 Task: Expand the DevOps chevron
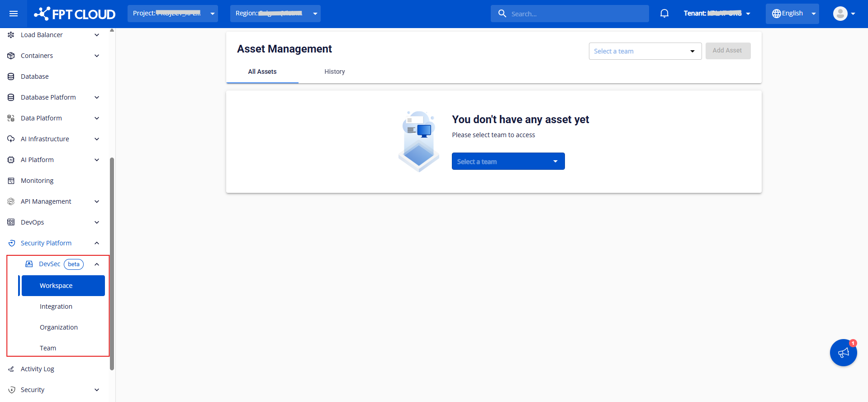[97, 222]
